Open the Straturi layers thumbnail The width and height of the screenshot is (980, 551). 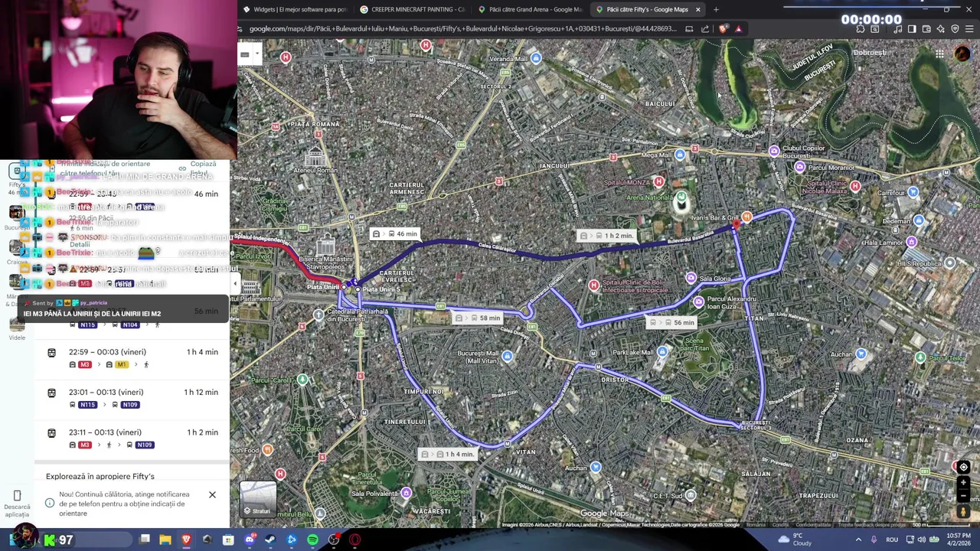(x=258, y=499)
